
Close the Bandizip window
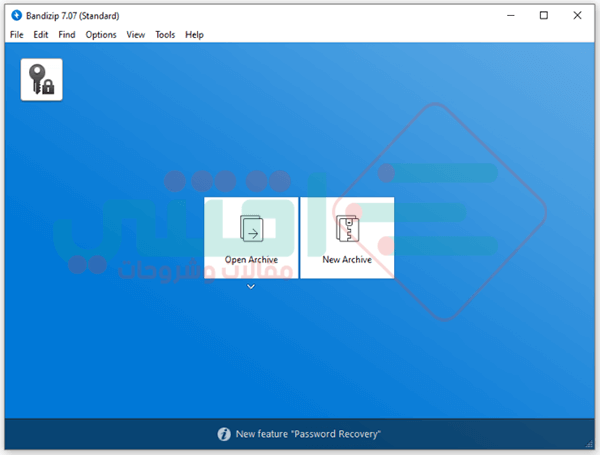coord(577,15)
